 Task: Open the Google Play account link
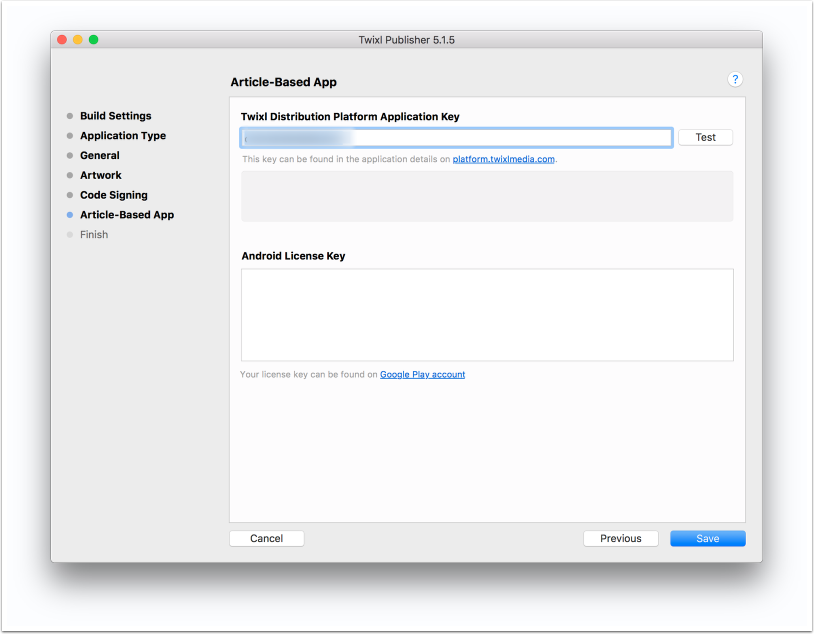(x=422, y=374)
